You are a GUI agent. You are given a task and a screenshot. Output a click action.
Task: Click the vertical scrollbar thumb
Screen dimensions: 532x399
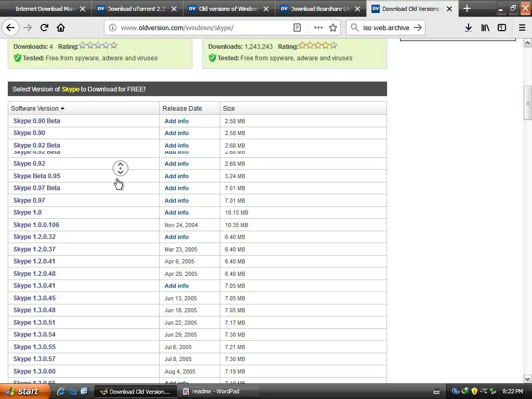(527, 103)
